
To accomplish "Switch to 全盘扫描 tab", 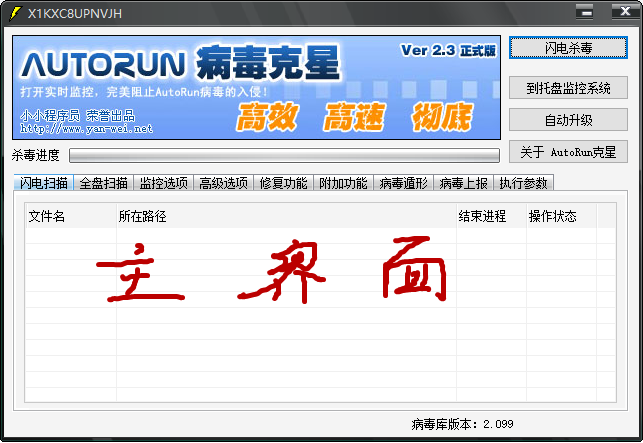I will point(103,183).
